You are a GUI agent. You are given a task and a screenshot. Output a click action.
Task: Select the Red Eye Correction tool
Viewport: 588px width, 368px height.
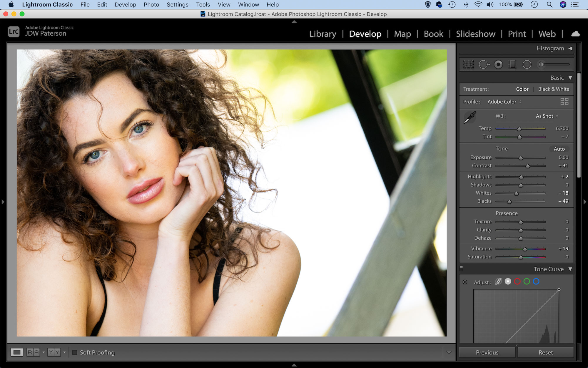[x=499, y=64]
